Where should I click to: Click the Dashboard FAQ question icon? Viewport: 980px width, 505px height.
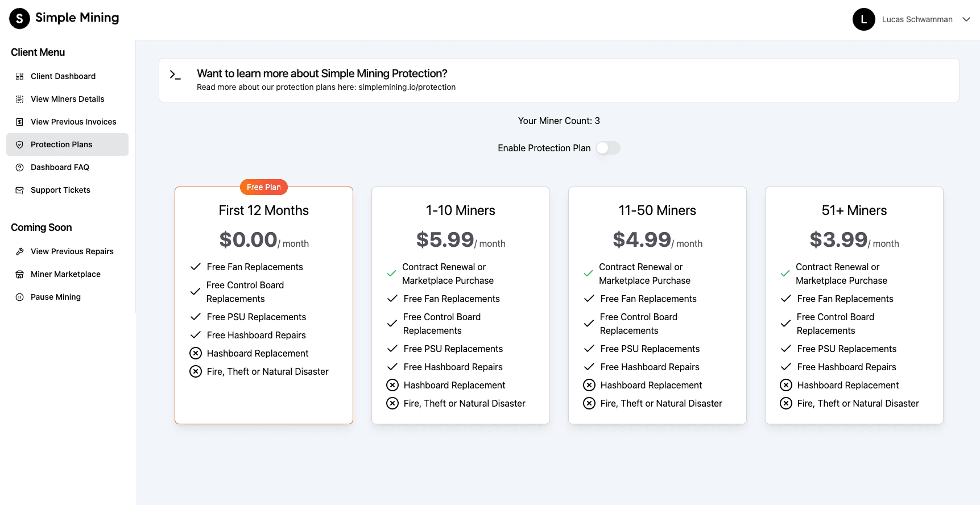19,167
